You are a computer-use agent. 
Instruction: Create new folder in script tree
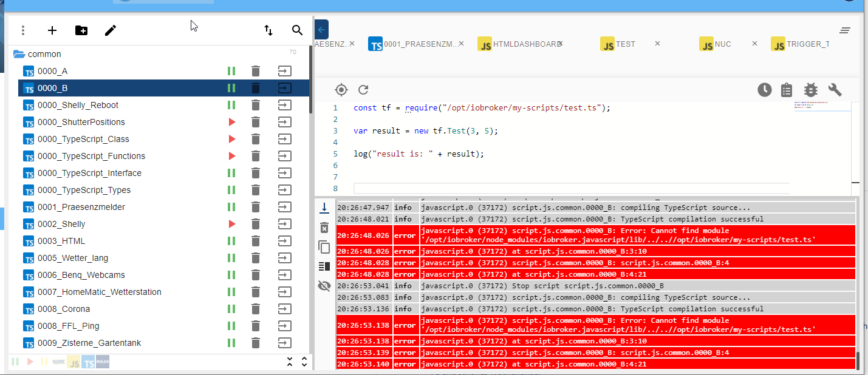81,30
